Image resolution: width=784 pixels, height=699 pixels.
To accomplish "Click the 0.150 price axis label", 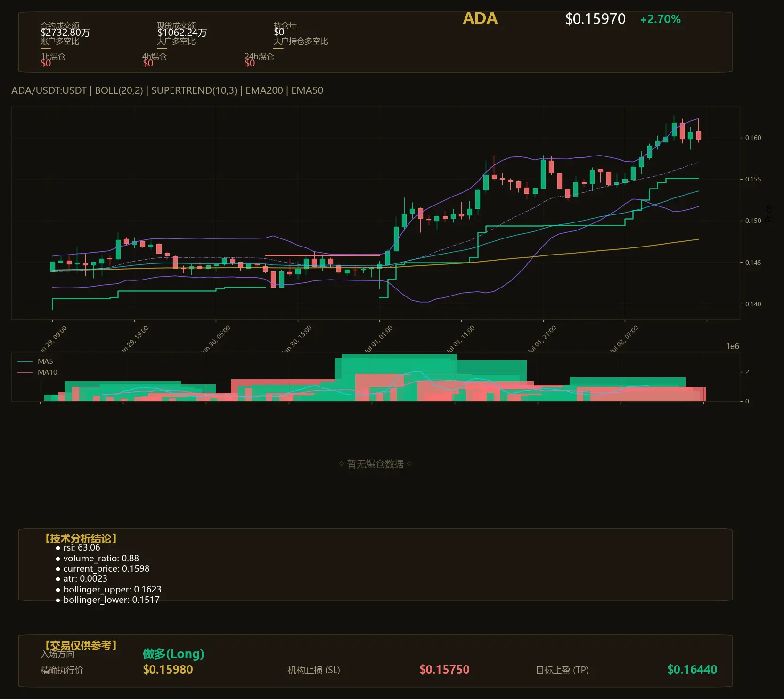I will 753,221.
